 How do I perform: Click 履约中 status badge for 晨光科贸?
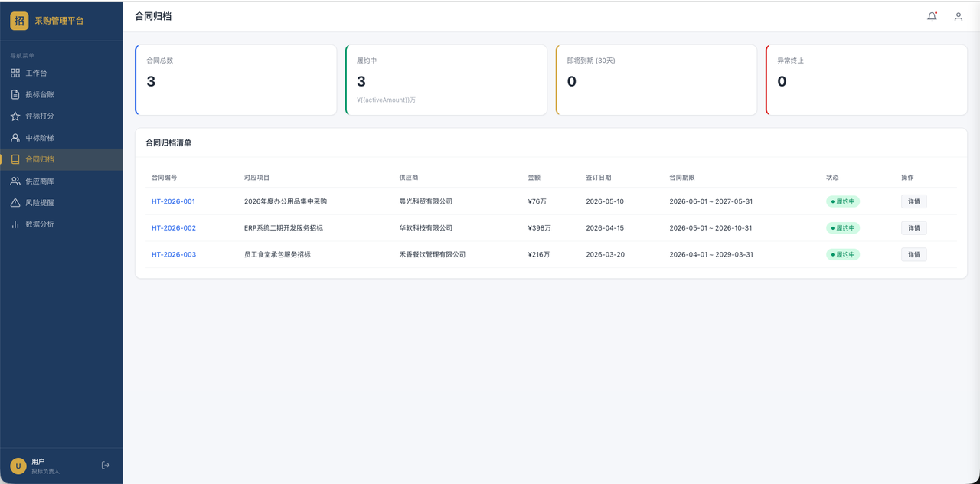pos(843,201)
